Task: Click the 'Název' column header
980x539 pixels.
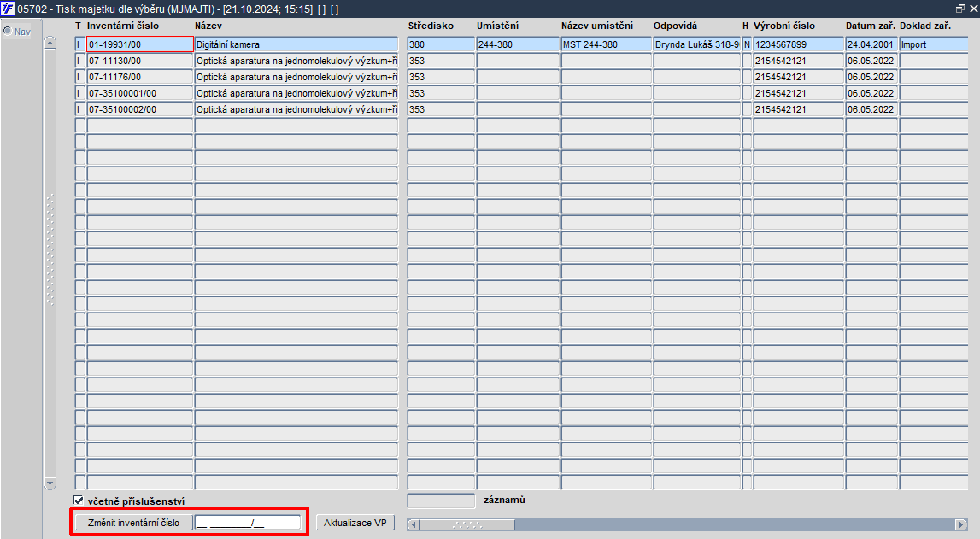Action: 208,26
